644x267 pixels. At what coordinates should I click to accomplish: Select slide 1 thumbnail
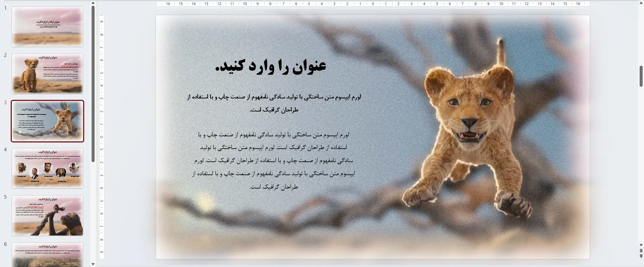coord(47,26)
